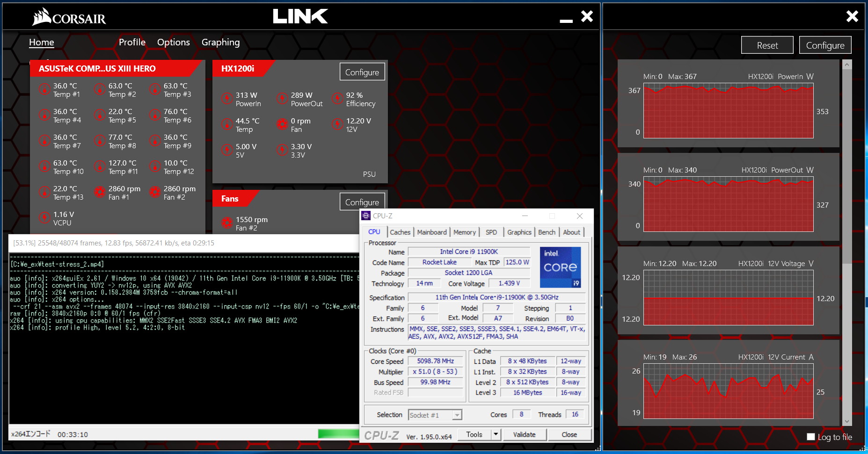Screen dimensions: 868x454
Task: Click the Multiplier x 51.0 field
Action: pos(435,371)
